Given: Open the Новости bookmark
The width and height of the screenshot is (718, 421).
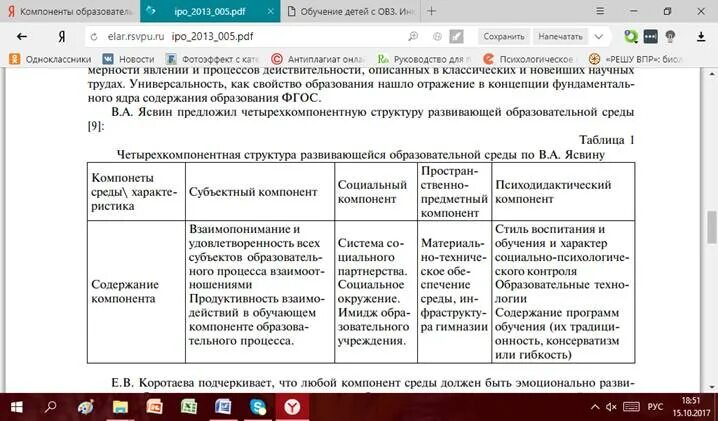Looking at the screenshot, I should 129,59.
